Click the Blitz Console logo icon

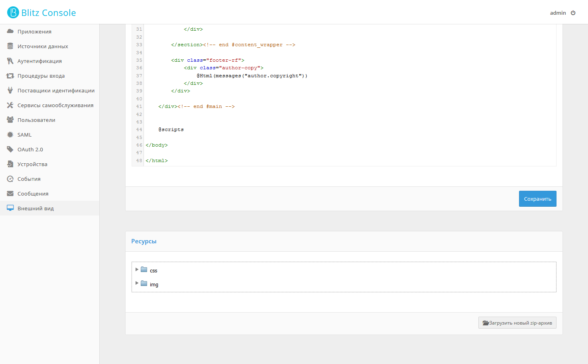13,12
